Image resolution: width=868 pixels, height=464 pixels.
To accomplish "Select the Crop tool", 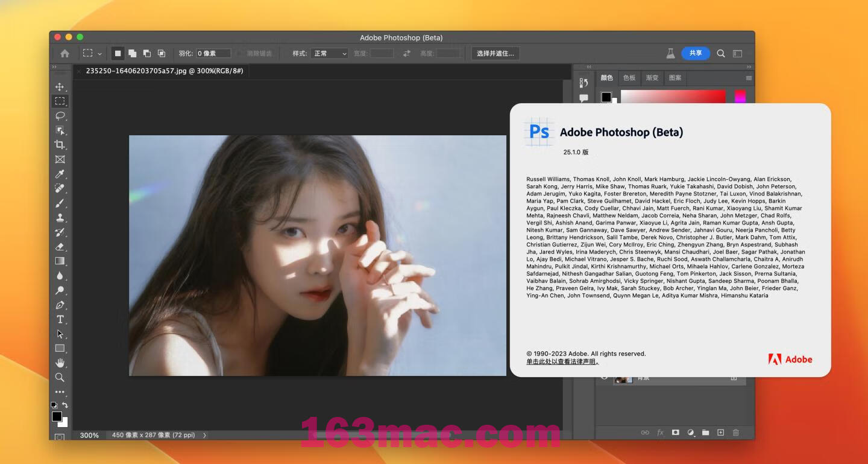I will [60, 145].
